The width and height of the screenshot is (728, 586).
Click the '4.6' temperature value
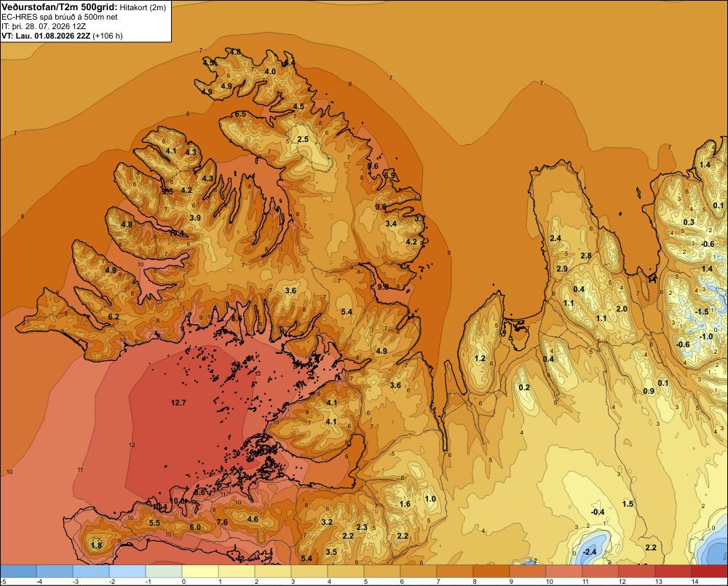253,519
